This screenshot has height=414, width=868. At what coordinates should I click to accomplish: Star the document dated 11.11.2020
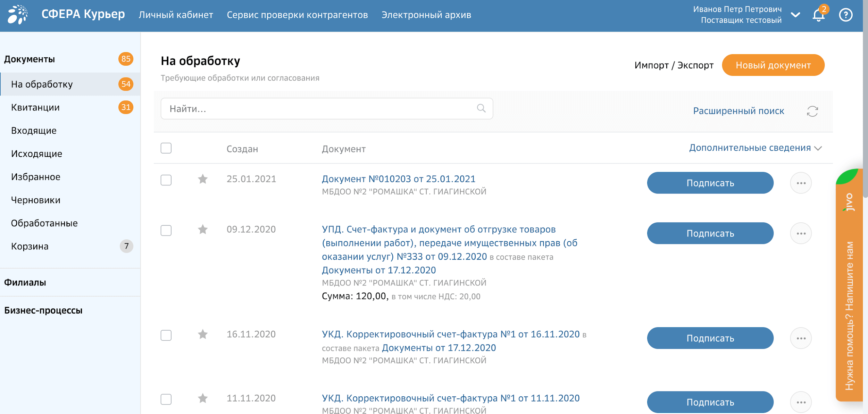203,398
